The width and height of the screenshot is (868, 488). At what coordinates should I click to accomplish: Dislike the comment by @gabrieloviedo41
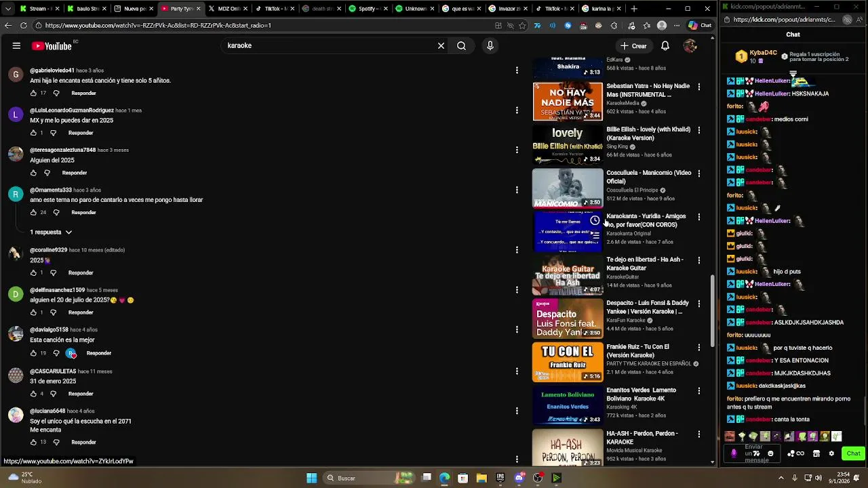pos(56,93)
